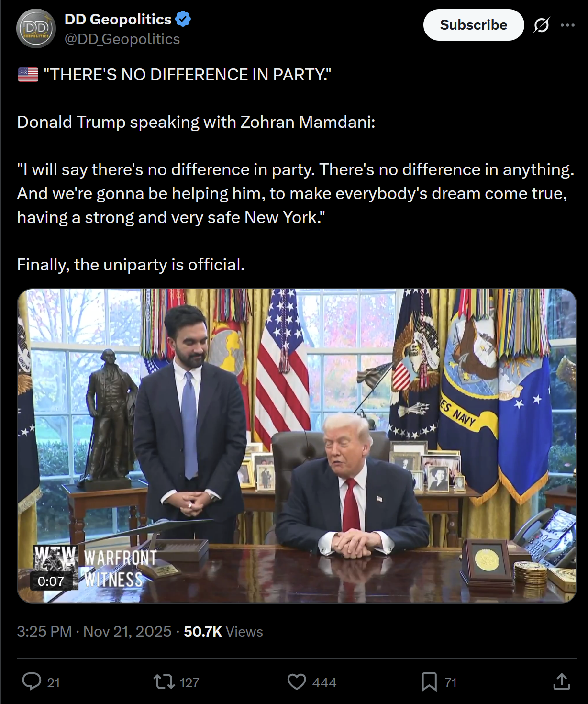Repost using the retweet arrows icon
The height and width of the screenshot is (704, 588).
pyautogui.click(x=164, y=682)
